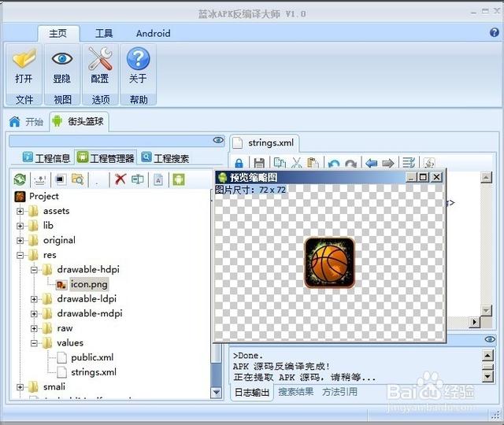
Task: Open the 配置 configuration tools icon
Action: 100,58
